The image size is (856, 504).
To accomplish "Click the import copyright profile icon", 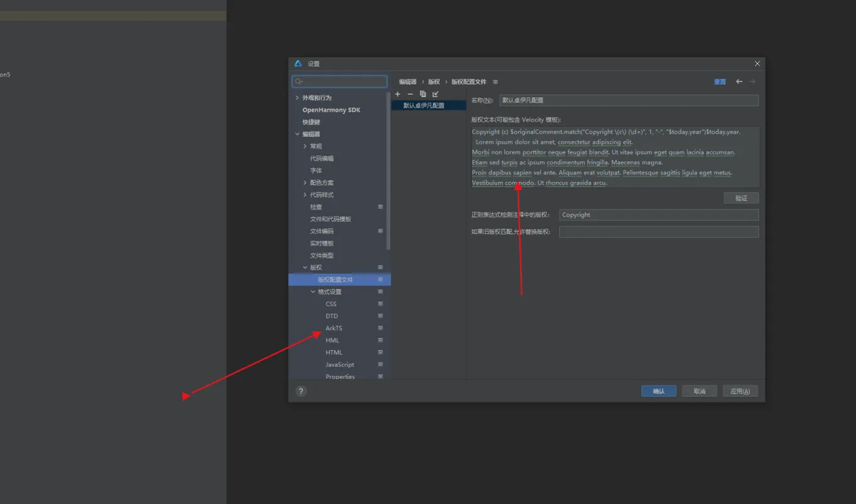I will click(435, 94).
